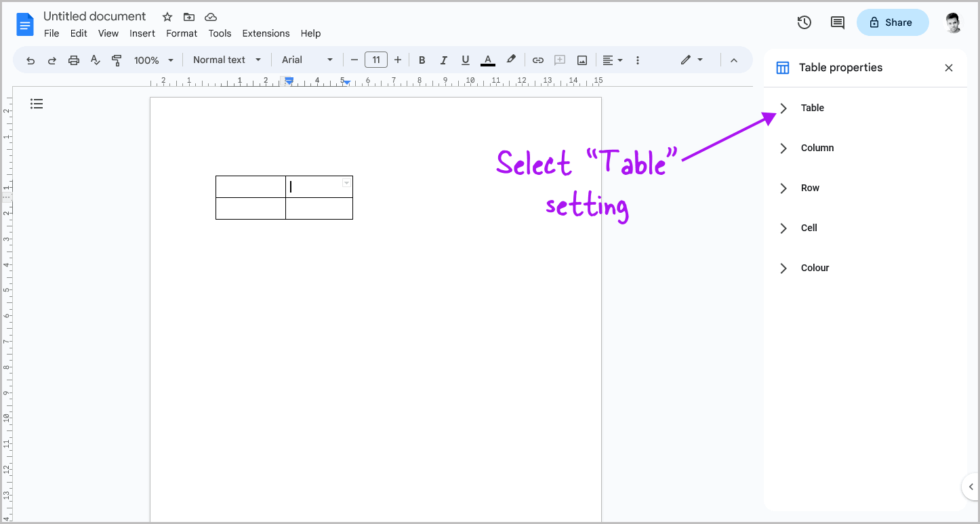Increase the font size

[398, 60]
